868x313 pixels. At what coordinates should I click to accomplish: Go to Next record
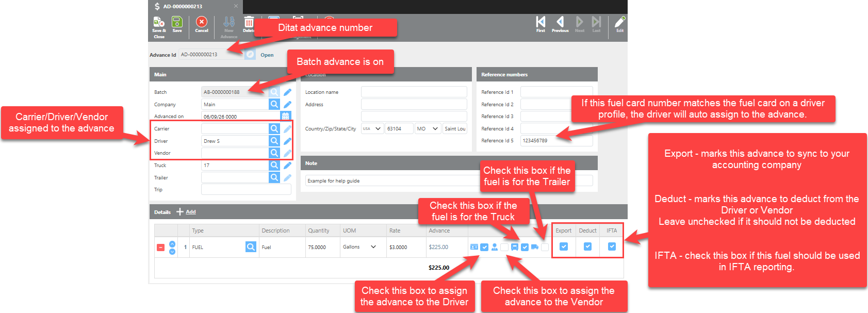tap(580, 22)
